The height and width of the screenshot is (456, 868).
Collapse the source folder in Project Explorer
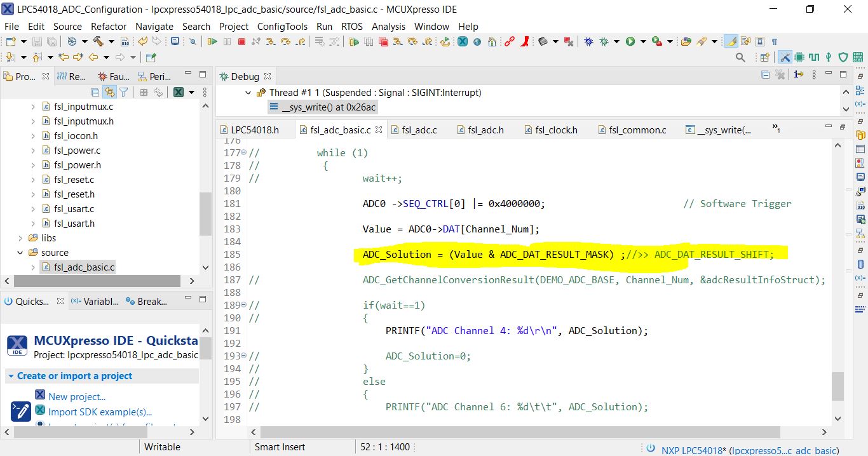point(20,252)
